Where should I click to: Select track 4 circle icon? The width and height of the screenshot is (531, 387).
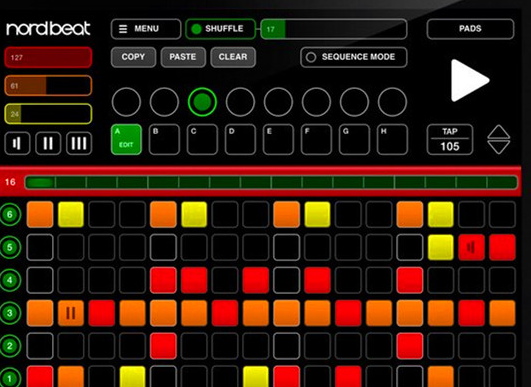[10, 280]
